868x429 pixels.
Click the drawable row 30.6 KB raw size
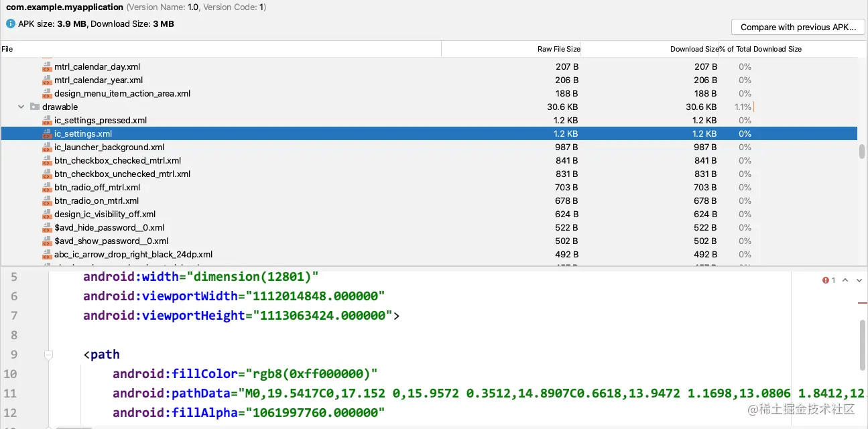[x=562, y=107]
